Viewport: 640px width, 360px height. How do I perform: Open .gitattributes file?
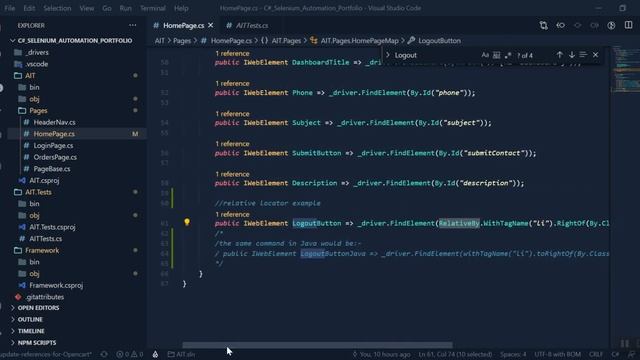pos(44,297)
